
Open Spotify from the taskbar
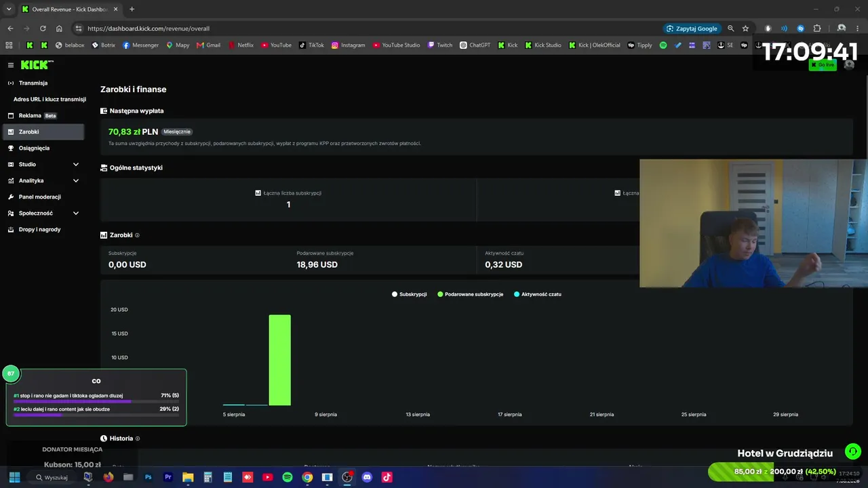pos(288,477)
